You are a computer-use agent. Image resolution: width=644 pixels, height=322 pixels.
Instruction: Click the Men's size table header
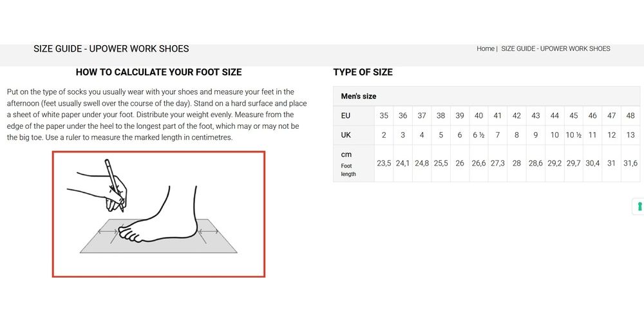coord(359,97)
